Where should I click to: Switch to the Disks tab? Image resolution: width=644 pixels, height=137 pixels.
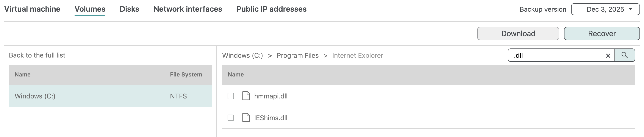[x=129, y=9]
